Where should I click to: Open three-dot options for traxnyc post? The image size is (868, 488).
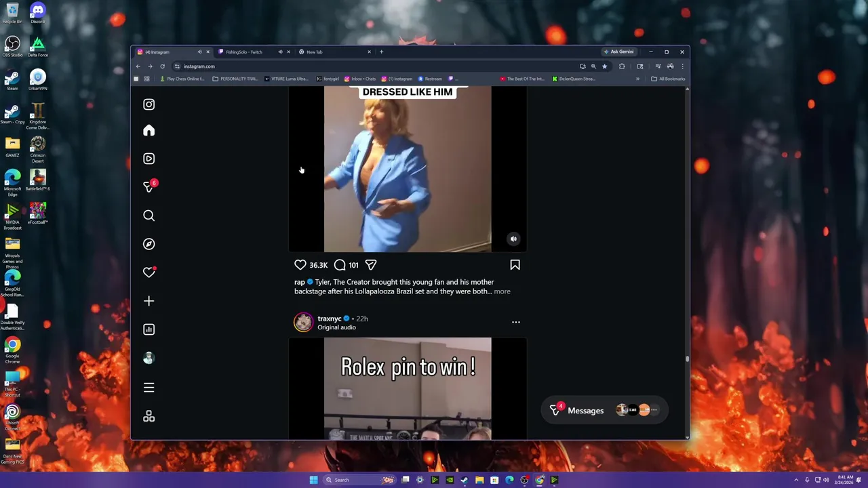(515, 322)
